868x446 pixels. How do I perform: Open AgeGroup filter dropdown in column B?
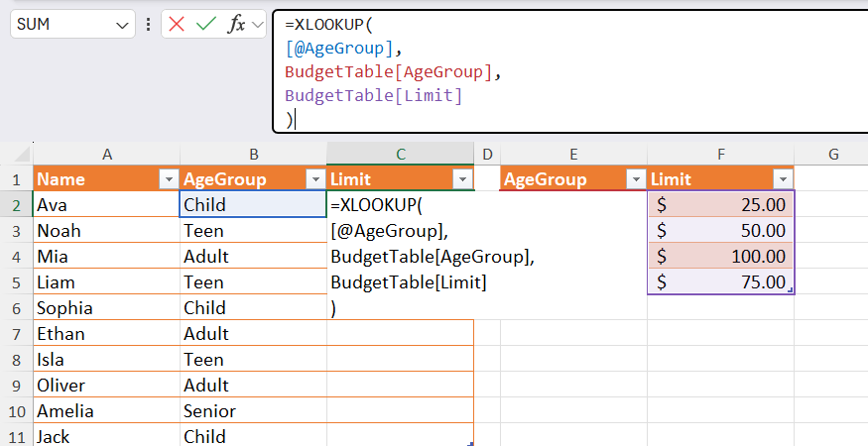pos(315,179)
